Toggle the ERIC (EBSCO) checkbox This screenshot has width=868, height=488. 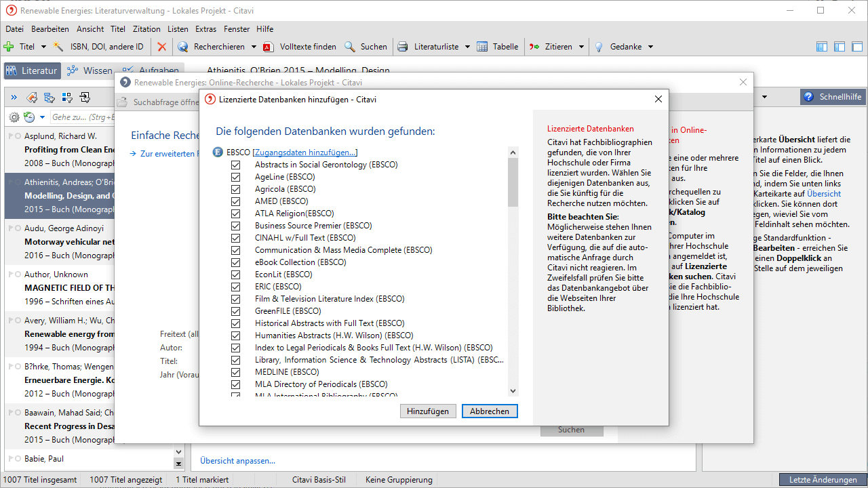(235, 287)
